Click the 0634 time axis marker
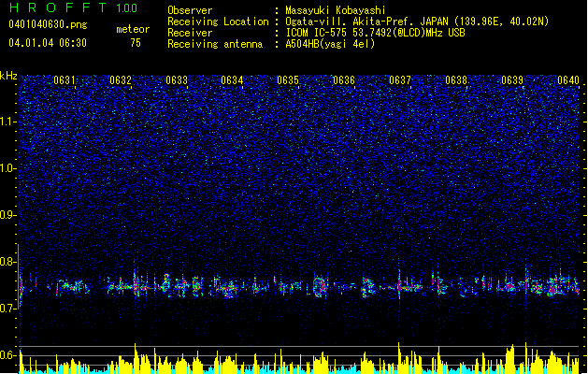 pos(232,80)
